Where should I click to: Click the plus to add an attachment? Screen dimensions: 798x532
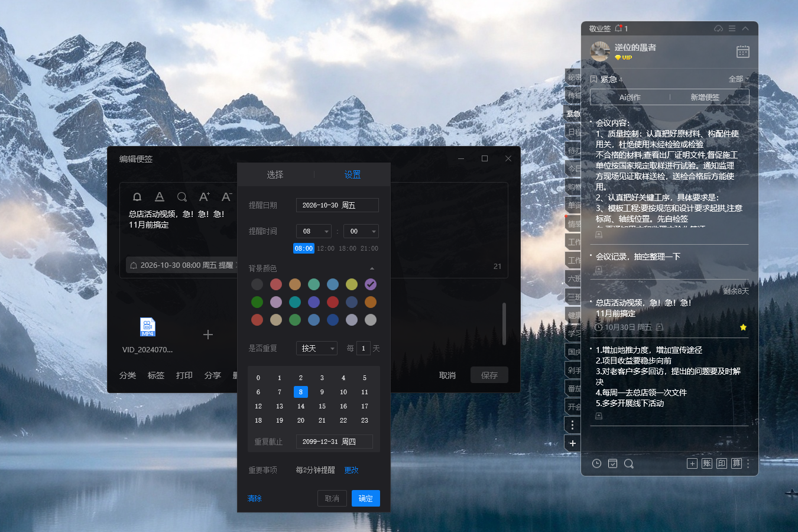(x=208, y=335)
